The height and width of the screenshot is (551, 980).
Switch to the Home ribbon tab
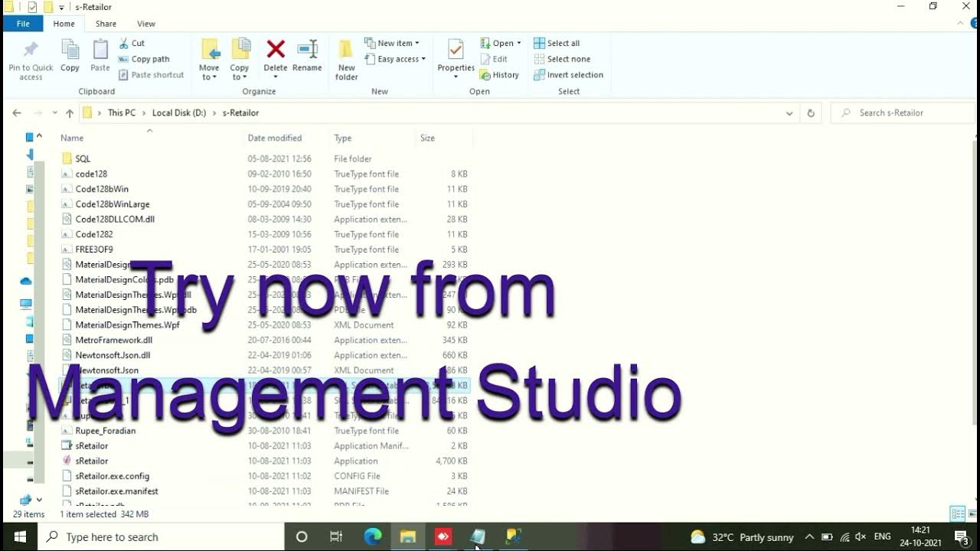[x=64, y=24]
